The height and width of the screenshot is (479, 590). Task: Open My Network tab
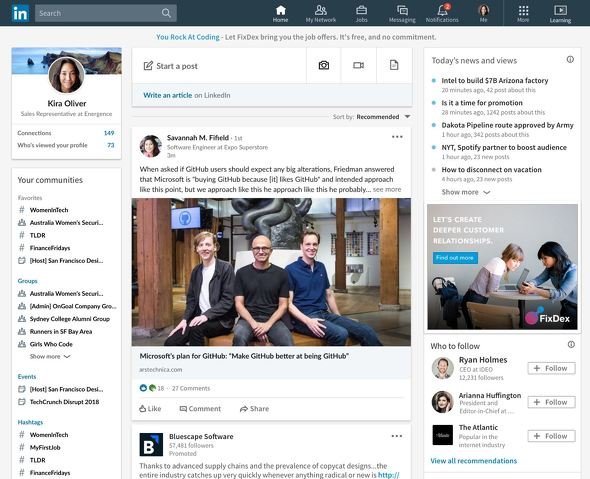[321, 14]
